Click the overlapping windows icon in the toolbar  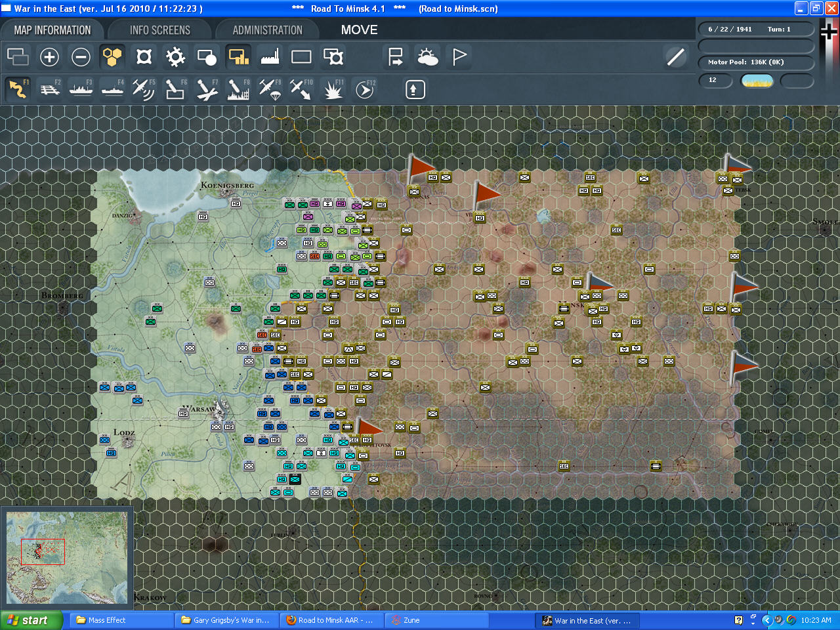[x=18, y=57]
